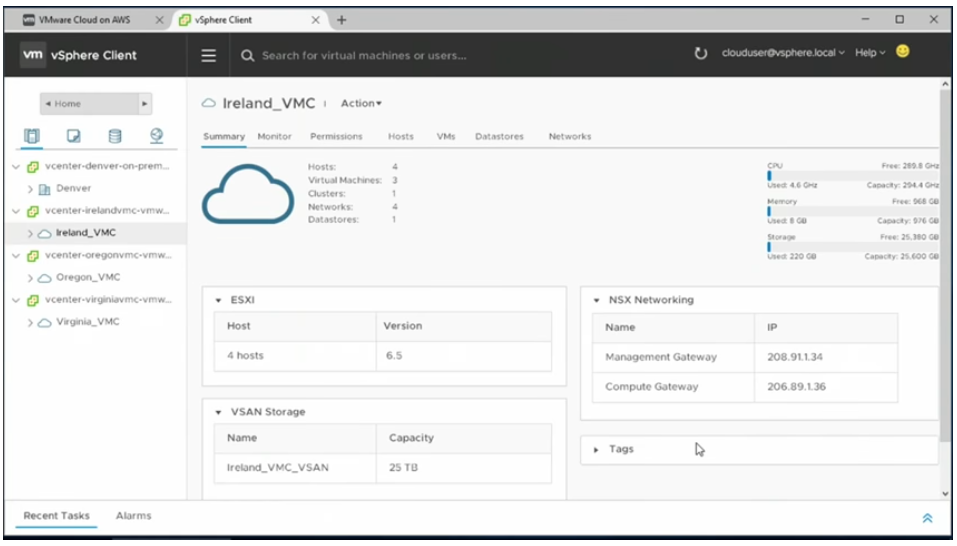Open Hosts and Clusters inventory view
Screen dimensions: 957x546
click(32, 135)
